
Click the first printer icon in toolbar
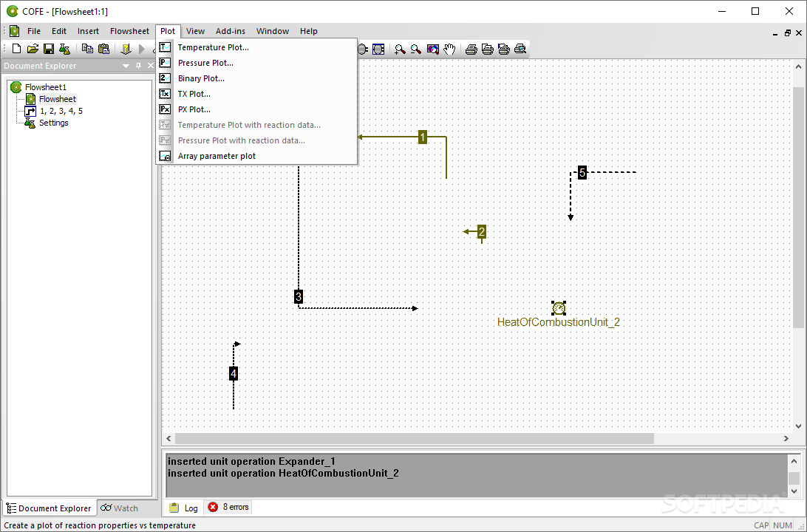coord(471,49)
